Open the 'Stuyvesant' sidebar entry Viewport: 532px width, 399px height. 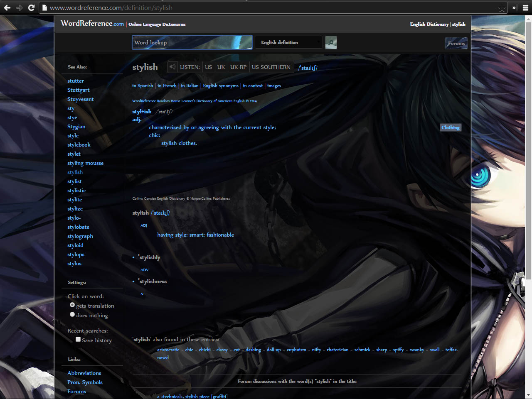[80, 99]
